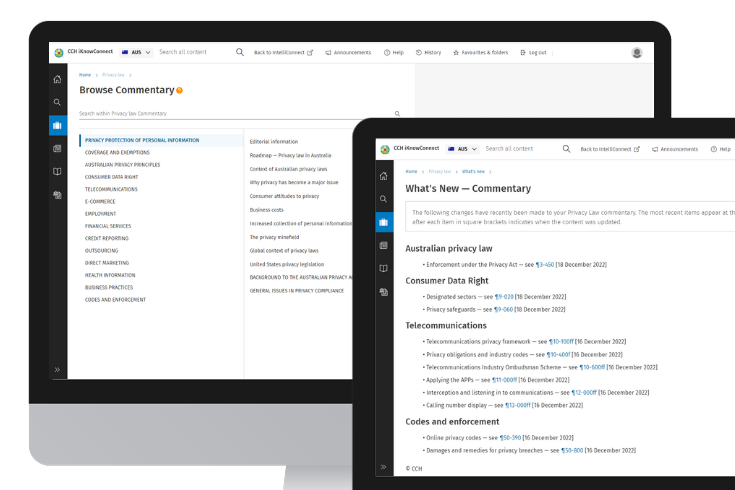
Task: Click the home icon in the desktop monitor sidebar
Action: pos(57,79)
